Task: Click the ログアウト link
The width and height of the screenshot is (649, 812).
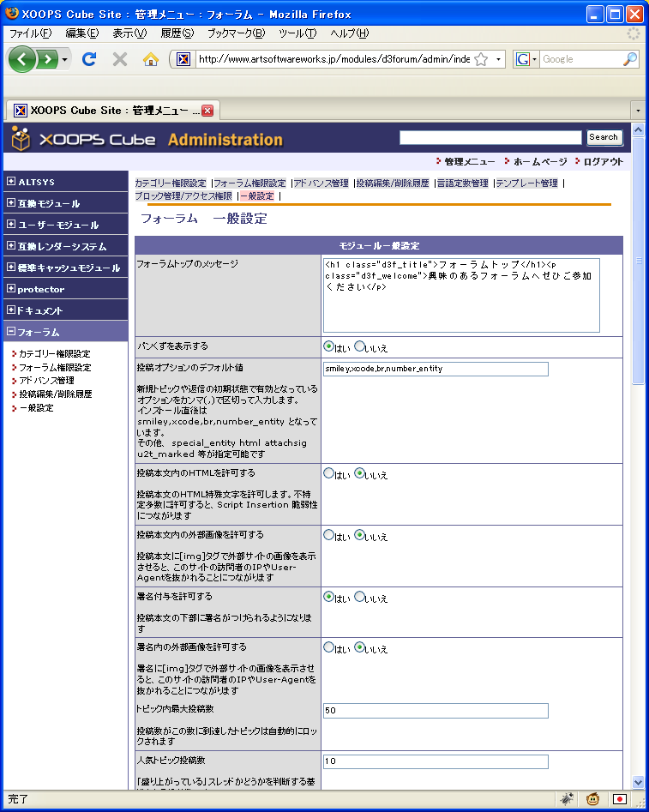Action: [604, 161]
